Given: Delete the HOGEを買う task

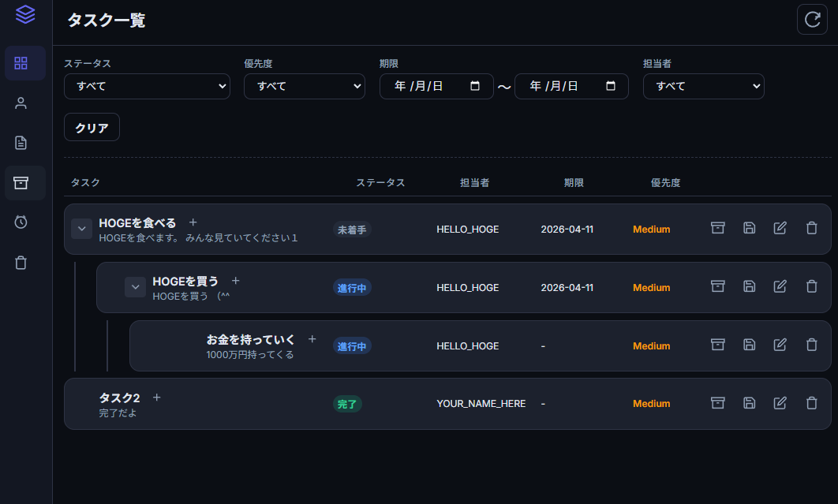Looking at the screenshot, I should [811, 286].
